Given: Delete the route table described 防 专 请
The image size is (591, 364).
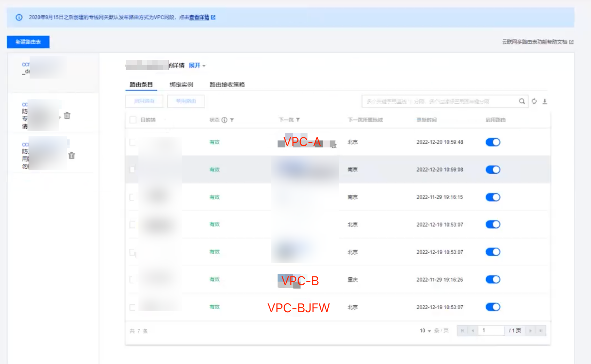Looking at the screenshot, I should pyautogui.click(x=67, y=115).
